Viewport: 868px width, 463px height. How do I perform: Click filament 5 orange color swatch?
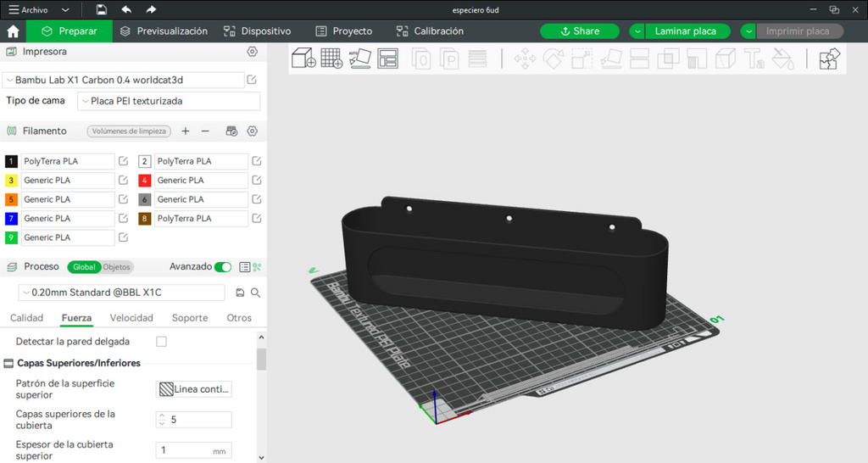(11, 199)
